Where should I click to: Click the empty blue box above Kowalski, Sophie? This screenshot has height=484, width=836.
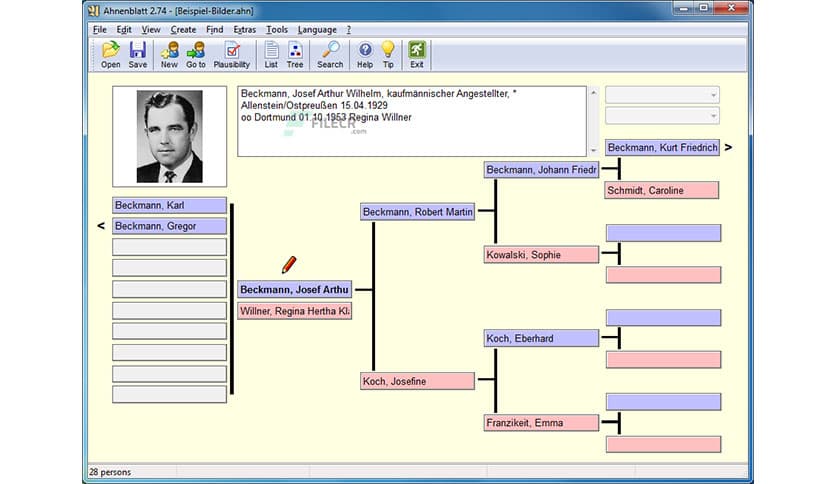pos(663,233)
